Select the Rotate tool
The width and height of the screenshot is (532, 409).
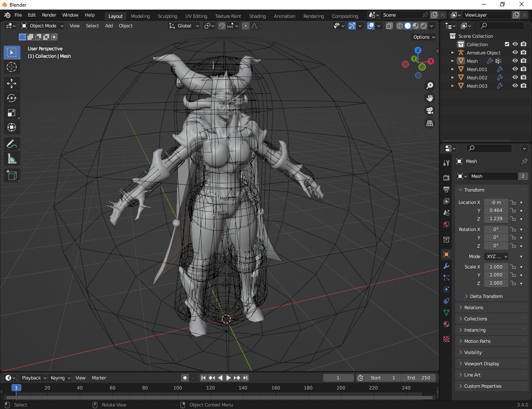coord(12,98)
